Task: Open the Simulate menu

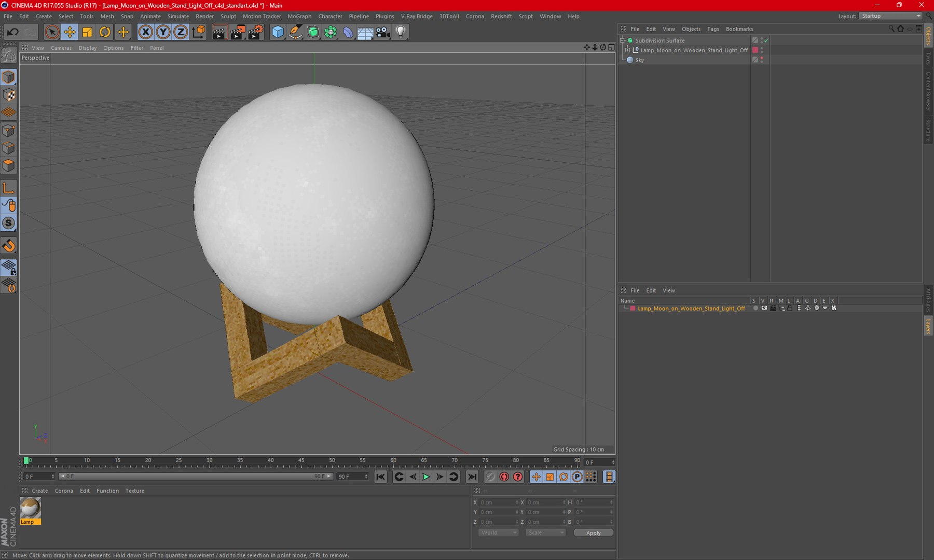Action: click(178, 16)
